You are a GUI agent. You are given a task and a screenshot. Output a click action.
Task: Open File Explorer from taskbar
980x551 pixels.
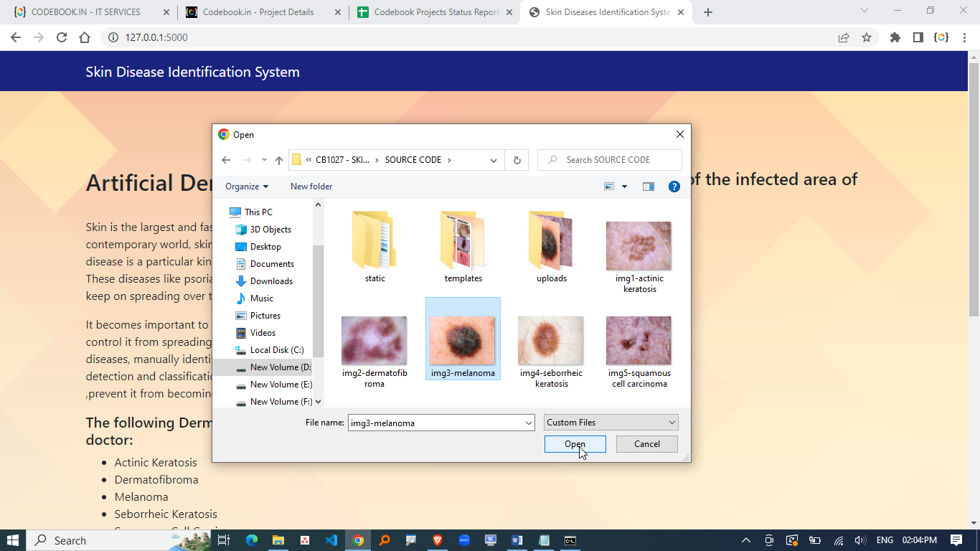[x=278, y=540]
